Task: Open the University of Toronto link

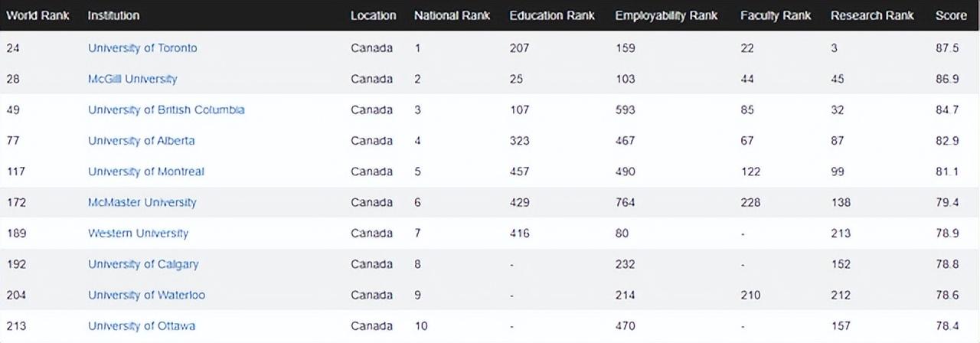Action: tap(142, 48)
